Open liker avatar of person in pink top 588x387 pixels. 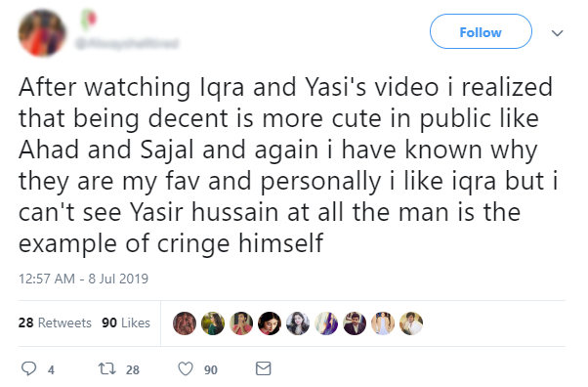(241, 323)
